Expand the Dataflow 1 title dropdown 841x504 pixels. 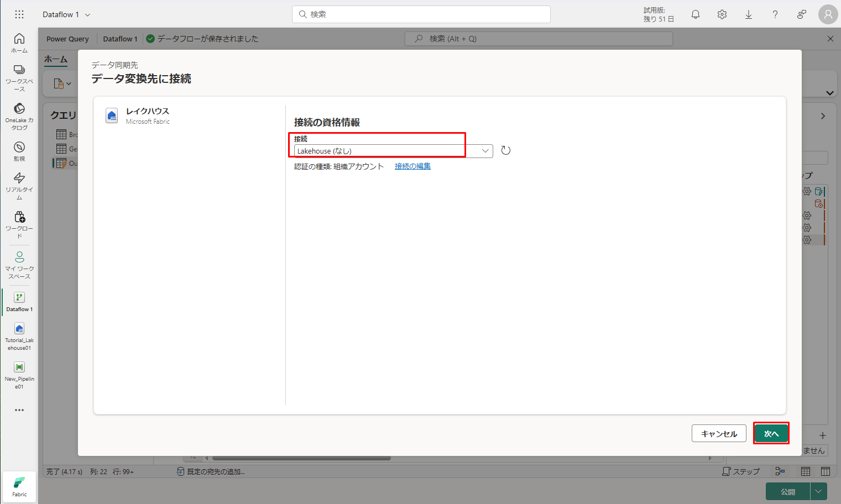88,15
